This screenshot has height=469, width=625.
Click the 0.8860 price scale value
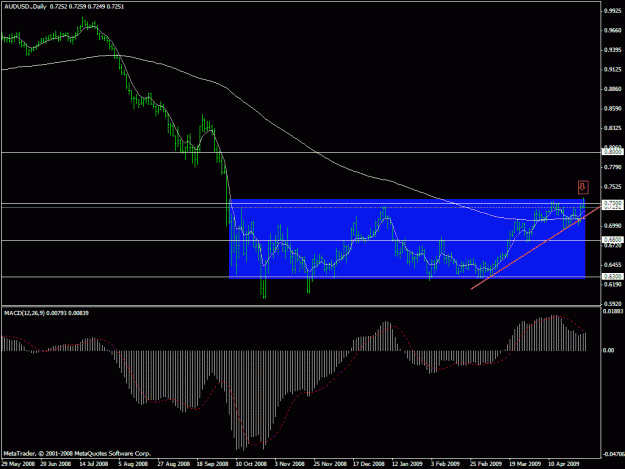click(613, 89)
